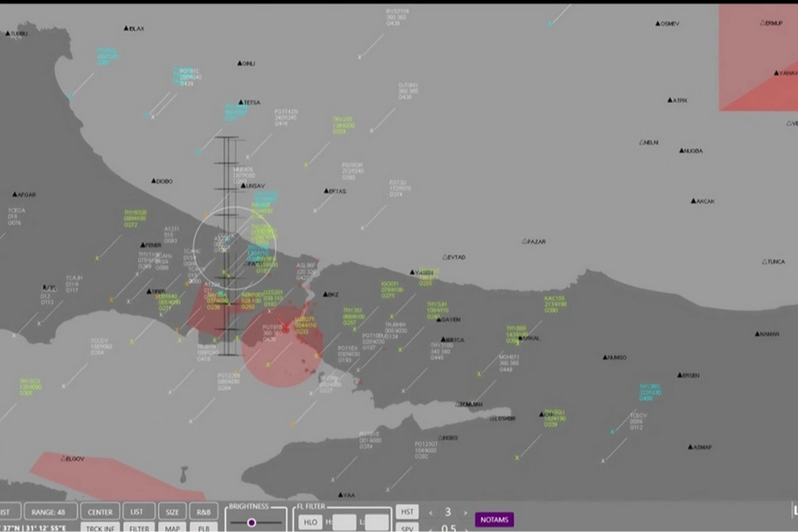Open the RANGE: 48 selector
Image resolution: width=798 pixels, height=532 pixels.
click(x=50, y=512)
